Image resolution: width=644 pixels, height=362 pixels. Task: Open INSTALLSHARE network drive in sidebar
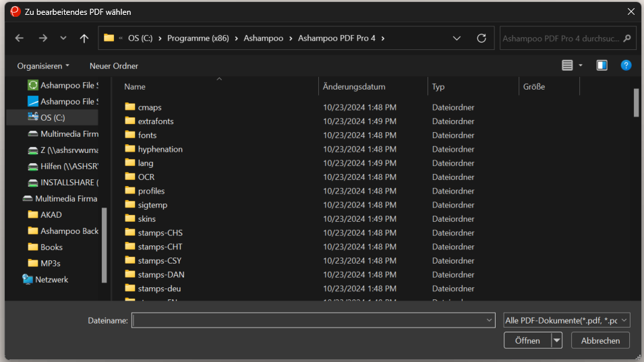63,182
